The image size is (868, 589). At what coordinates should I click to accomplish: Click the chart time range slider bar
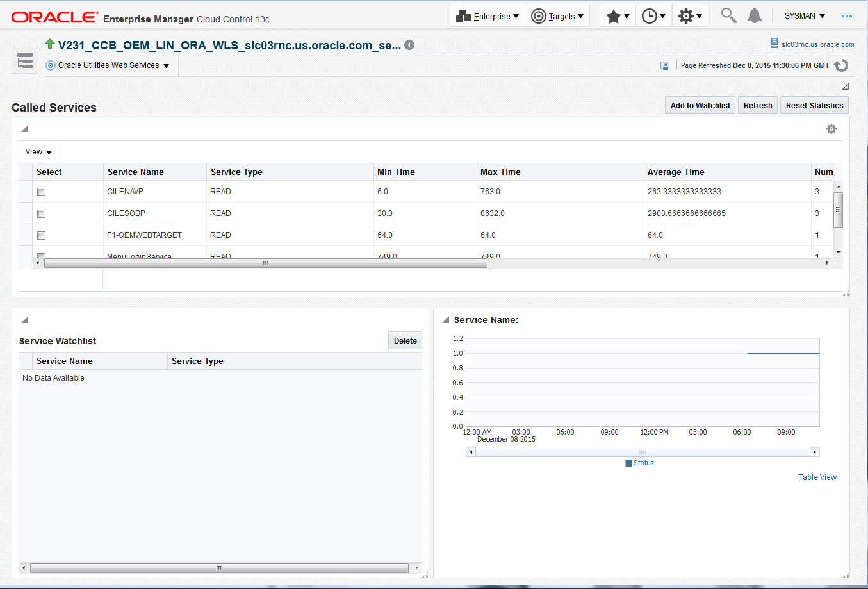pos(643,452)
